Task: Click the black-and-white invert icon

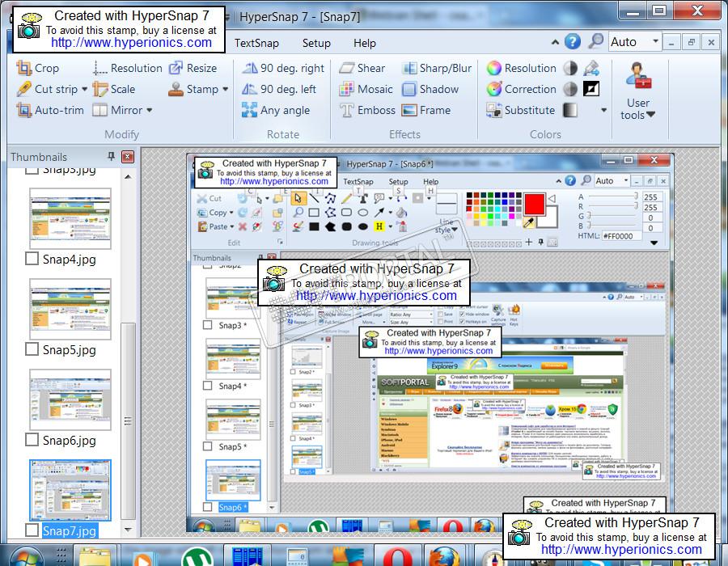Action: [x=591, y=89]
